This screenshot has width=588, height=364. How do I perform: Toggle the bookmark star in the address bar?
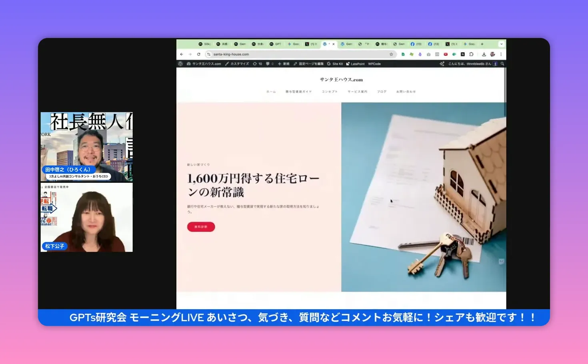391,54
